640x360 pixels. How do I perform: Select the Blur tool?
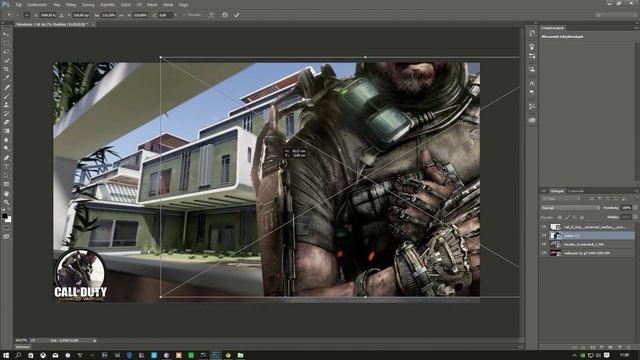click(6, 140)
